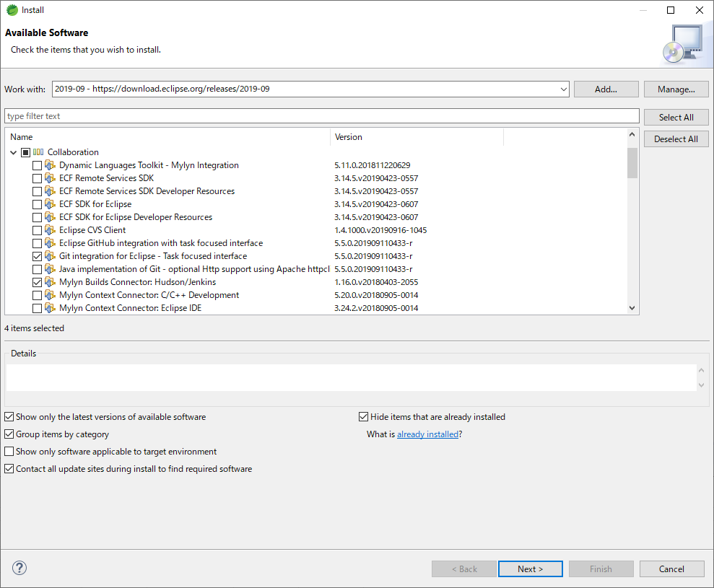Click the Dynamic Languages Toolkit feature icon
This screenshot has width=714, height=588.
[x=51, y=165]
